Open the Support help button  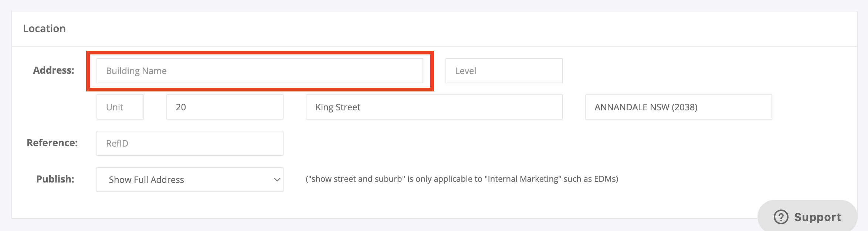point(807,216)
